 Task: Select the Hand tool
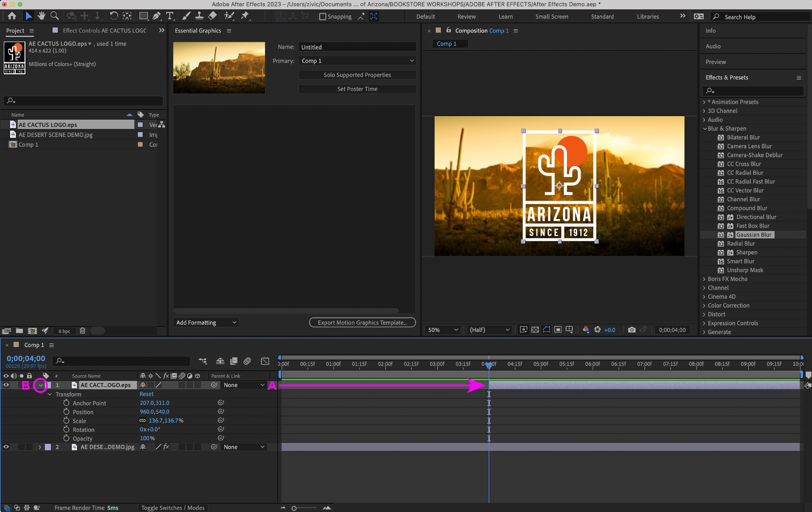tap(41, 16)
